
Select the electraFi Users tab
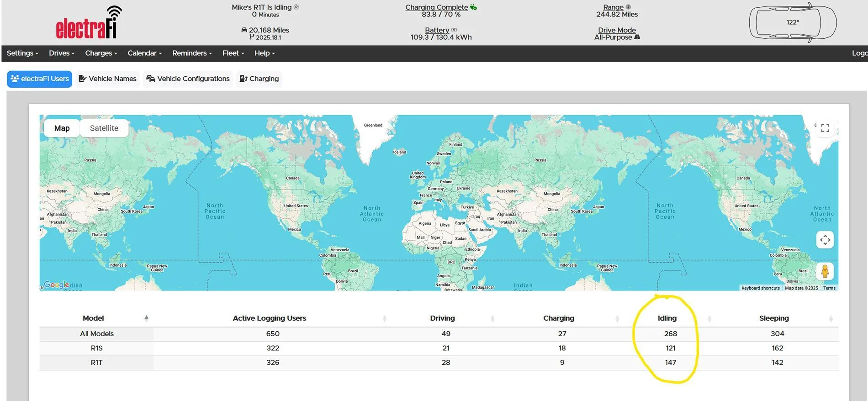click(40, 79)
